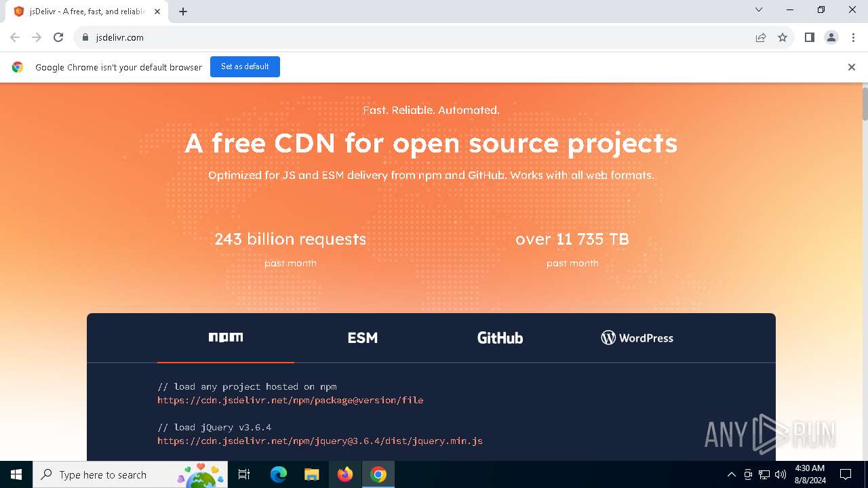Set Chrome as default browser
The height and width of the screenshot is (488, 868).
point(245,66)
